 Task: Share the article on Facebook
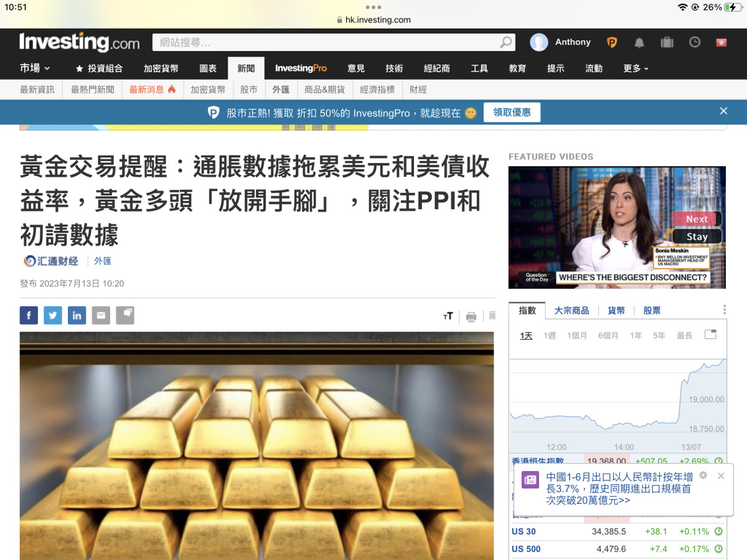[x=29, y=315]
